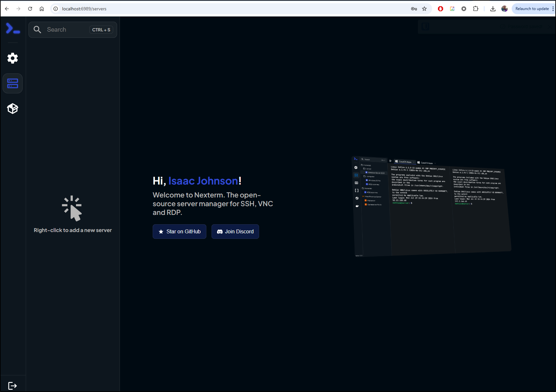Click the Nexterm logo icon
Viewport: 556px width, 392px height.
click(x=13, y=28)
